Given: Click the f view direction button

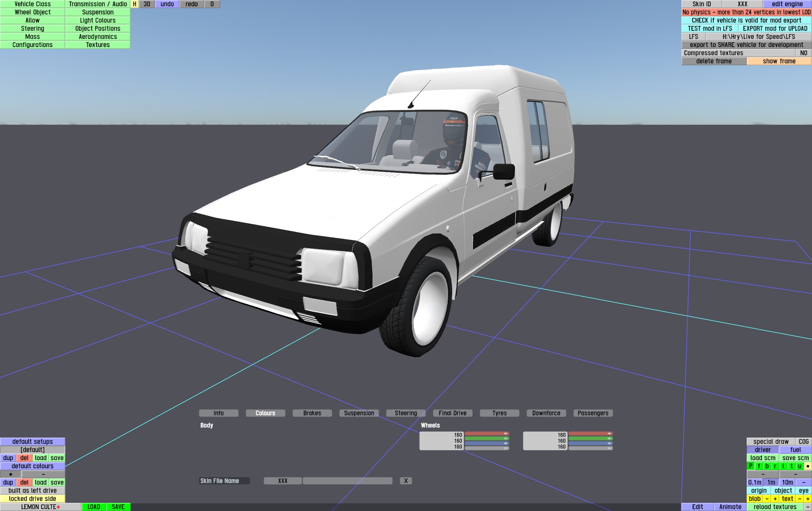Looking at the screenshot, I should coord(759,466).
